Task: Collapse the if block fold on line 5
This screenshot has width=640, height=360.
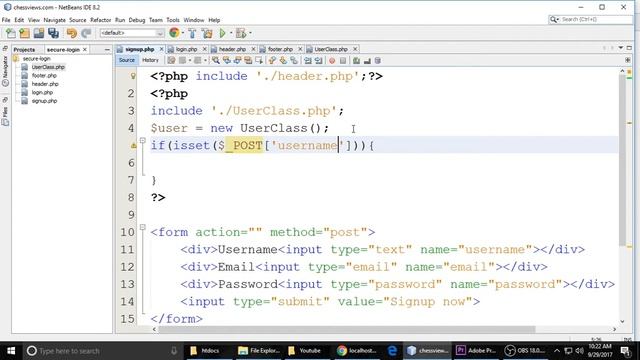Action: [142, 140]
